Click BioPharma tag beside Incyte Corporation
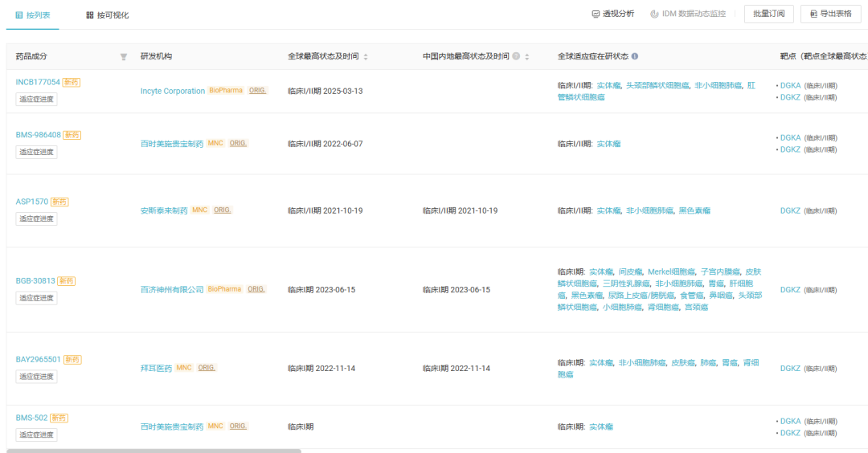This screenshot has height=453, width=868. [226, 90]
